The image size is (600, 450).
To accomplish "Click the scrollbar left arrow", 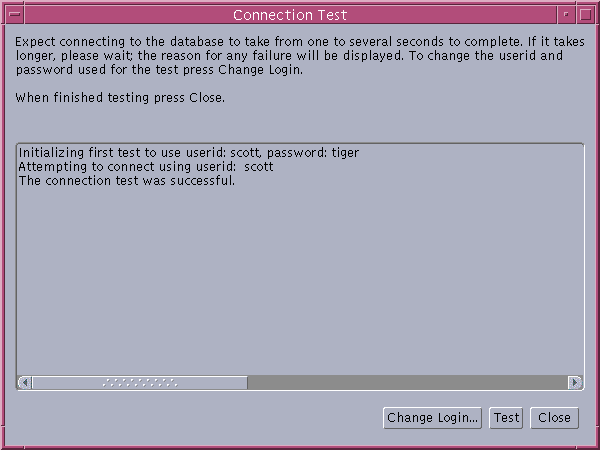I will point(25,382).
